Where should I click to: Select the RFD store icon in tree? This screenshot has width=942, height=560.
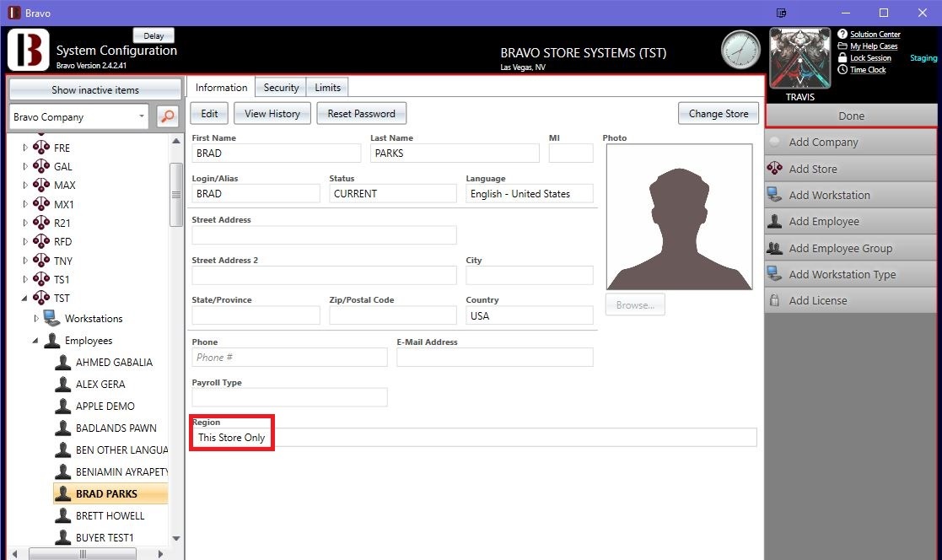[41, 241]
